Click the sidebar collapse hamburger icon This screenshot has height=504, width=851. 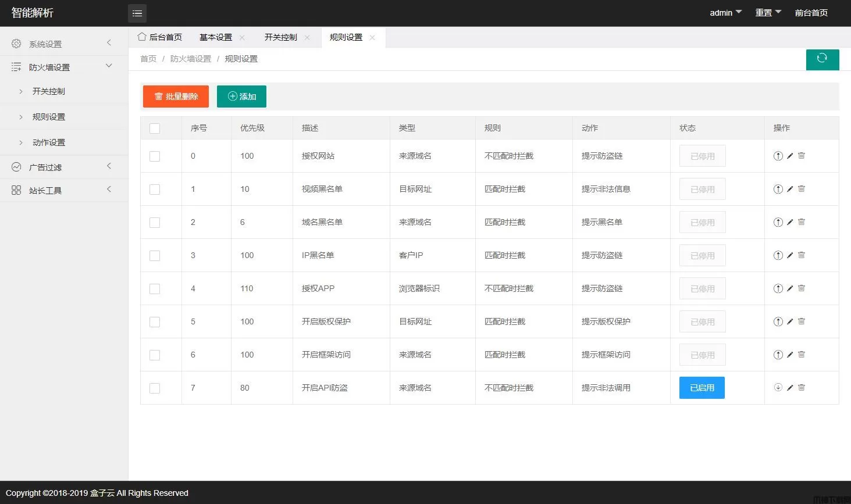click(x=137, y=13)
